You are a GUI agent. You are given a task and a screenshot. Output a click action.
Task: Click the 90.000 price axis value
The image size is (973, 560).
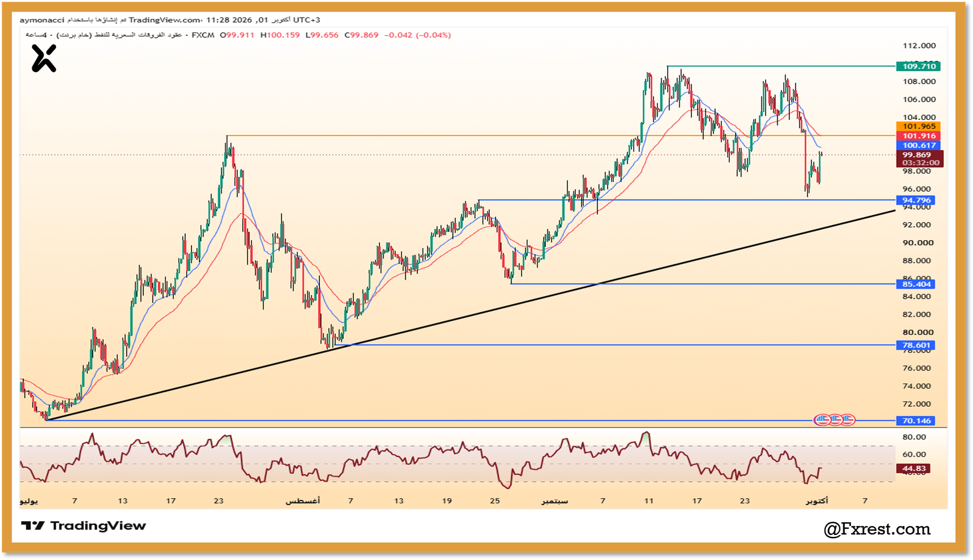[918, 243]
